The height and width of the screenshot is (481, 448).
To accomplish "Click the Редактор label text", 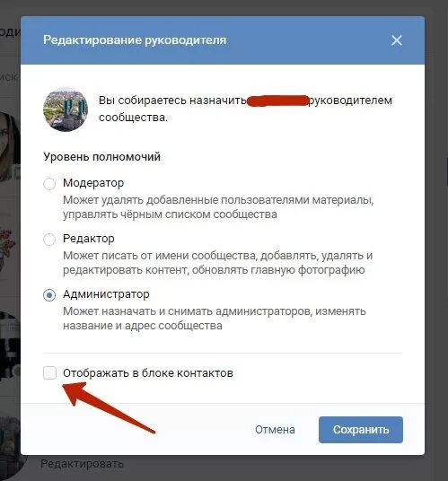I will point(89,239).
